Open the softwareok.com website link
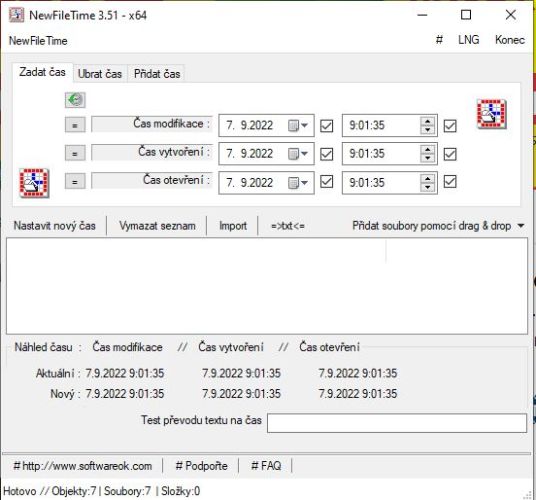The height and width of the screenshot is (500, 536). pos(83,466)
